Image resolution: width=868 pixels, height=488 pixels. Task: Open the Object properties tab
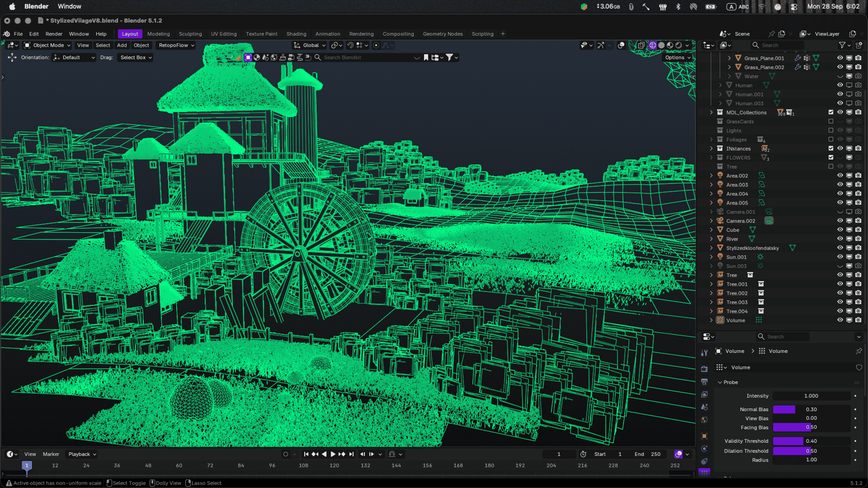[x=704, y=436]
